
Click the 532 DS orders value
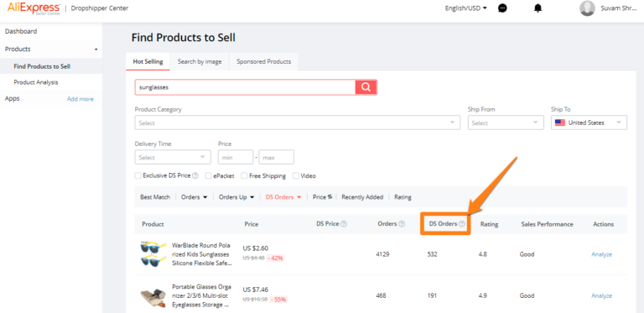coord(433,254)
